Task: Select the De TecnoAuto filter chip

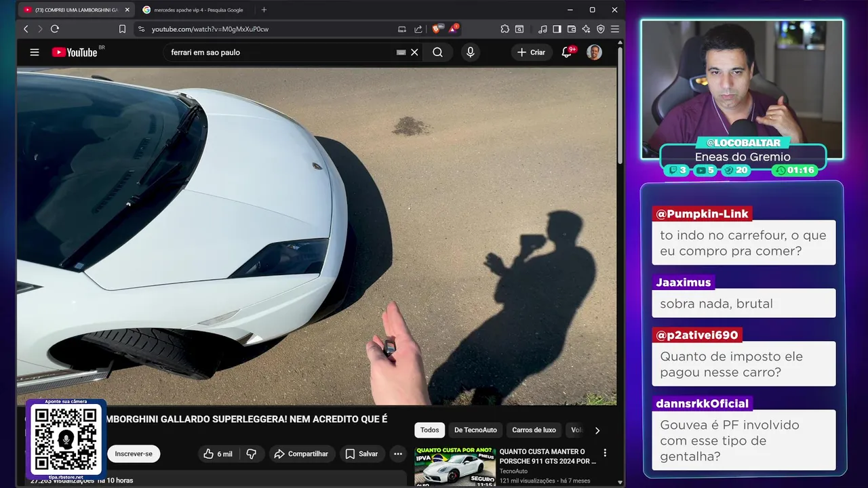Action: click(475, 430)
